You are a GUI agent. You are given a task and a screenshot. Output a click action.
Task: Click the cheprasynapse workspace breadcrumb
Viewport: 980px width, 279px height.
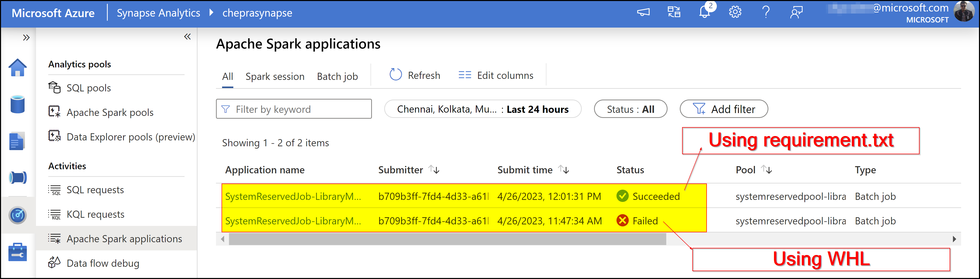point(257,13)
